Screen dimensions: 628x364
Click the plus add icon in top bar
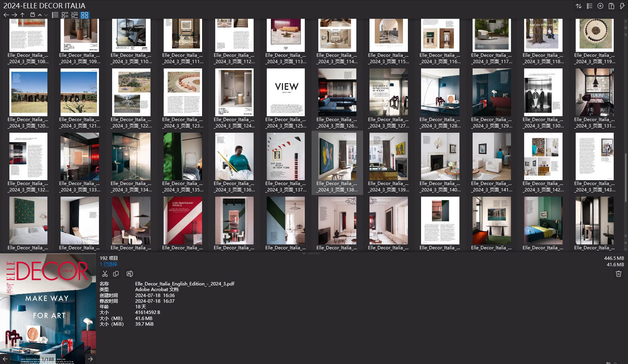point(600,6)
